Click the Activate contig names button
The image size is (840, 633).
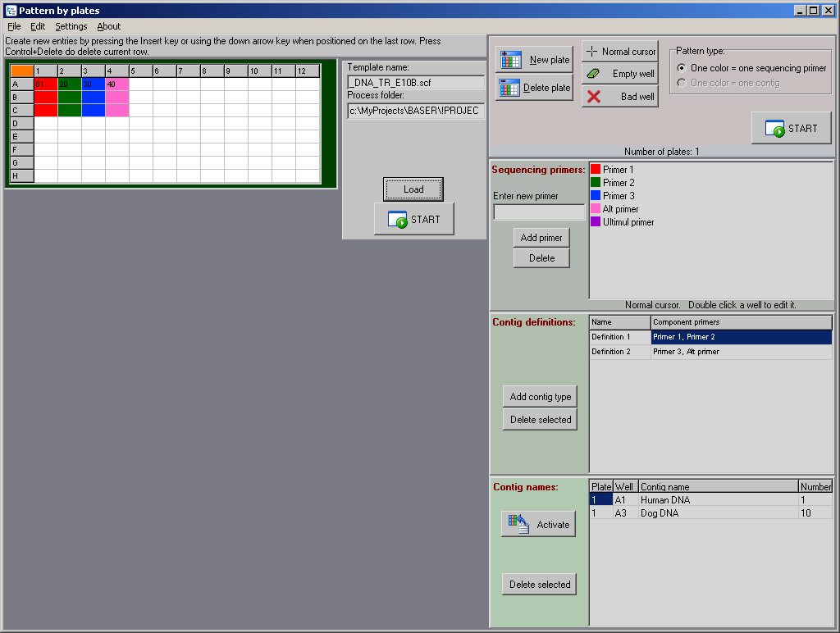(538, 525)
